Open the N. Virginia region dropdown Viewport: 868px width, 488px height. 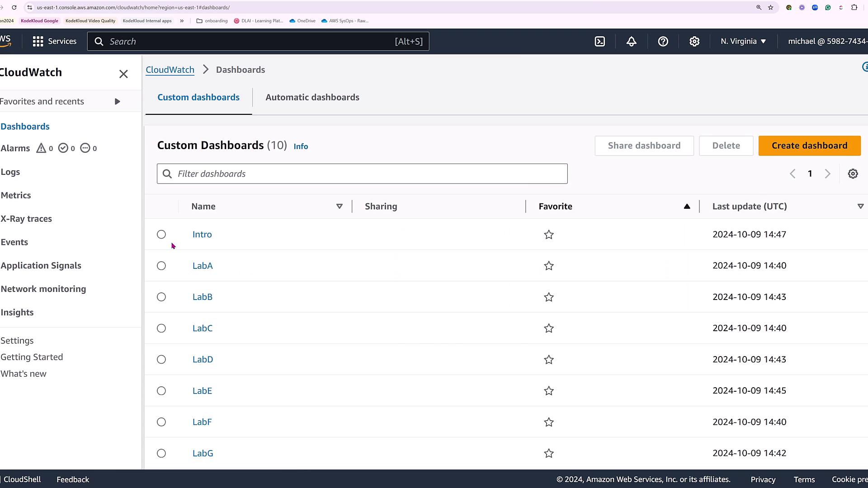tap(743, 42)
